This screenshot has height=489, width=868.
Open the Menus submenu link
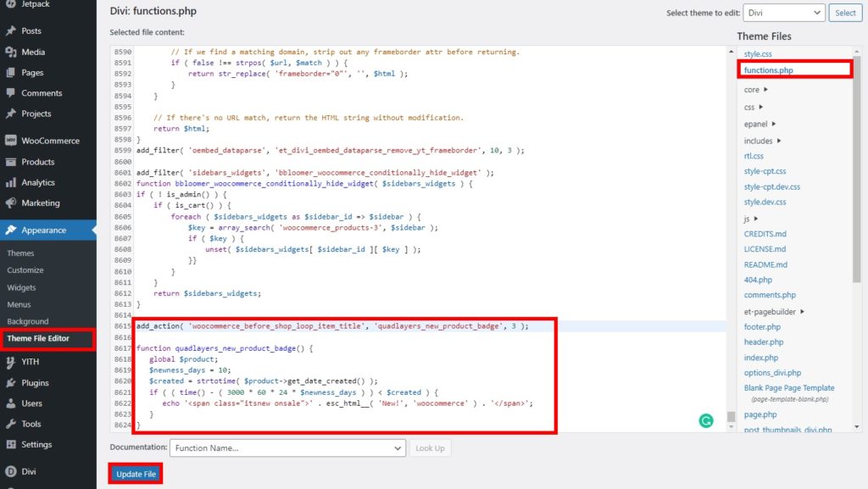(x=19, y=305)
